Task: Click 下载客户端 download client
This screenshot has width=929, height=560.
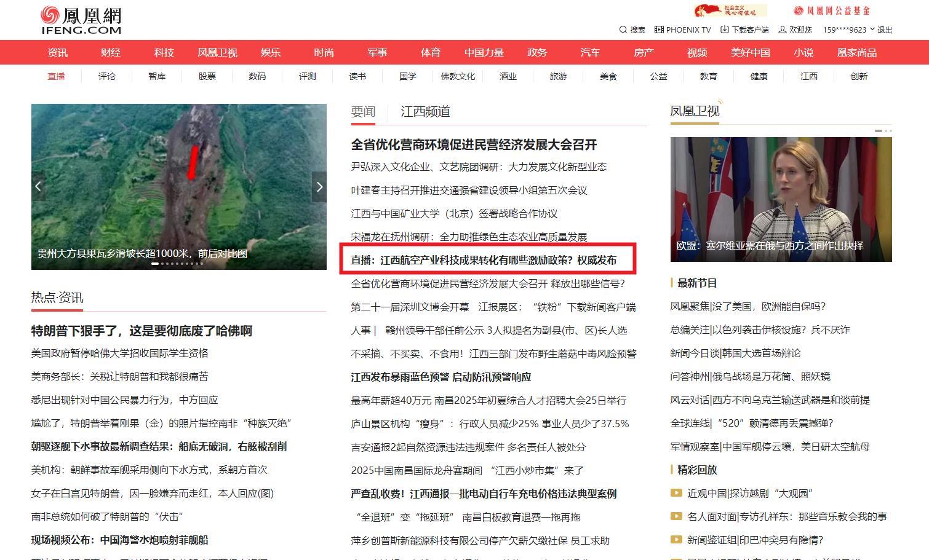Action: tap(744, 30)
